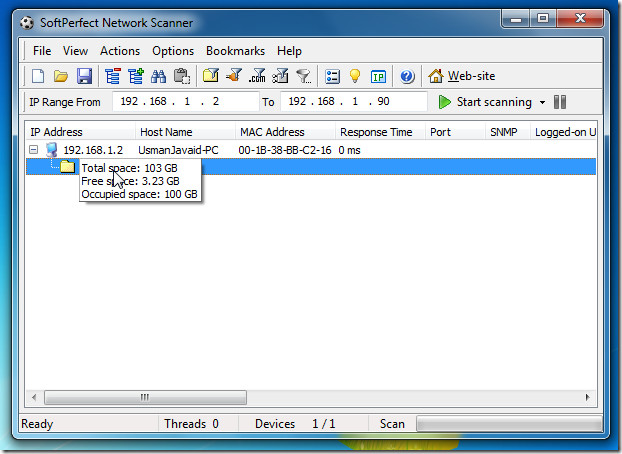Image resolution: width=622 pixels, height=454 pixels.
Task: Click the Expand all tree icon
Action: tap(136, 76)
